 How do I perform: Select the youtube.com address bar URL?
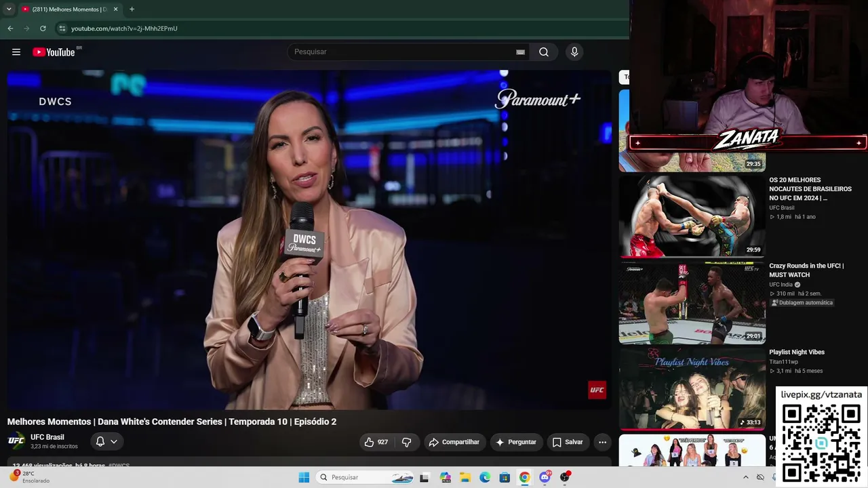124,28
